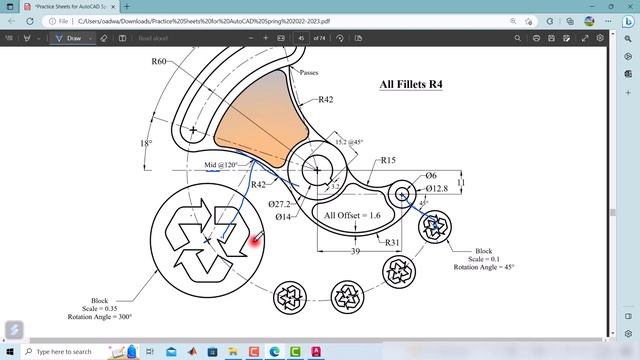Add this page to favorites
The image size is (640, 360).
point(529,21)
